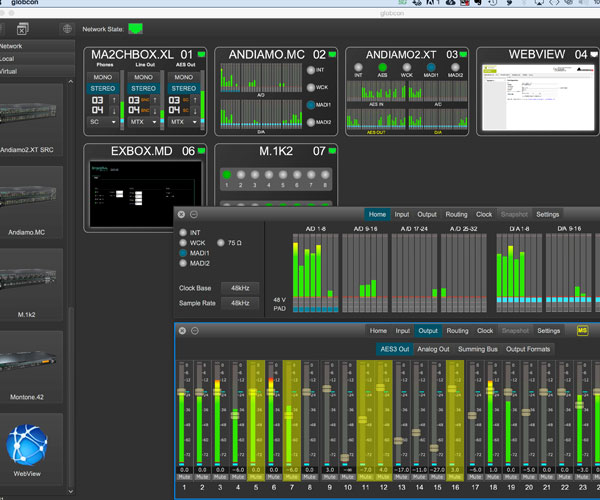Select MADI2 clock on ANDIAMO.MC card

click(x=311, y=122)
